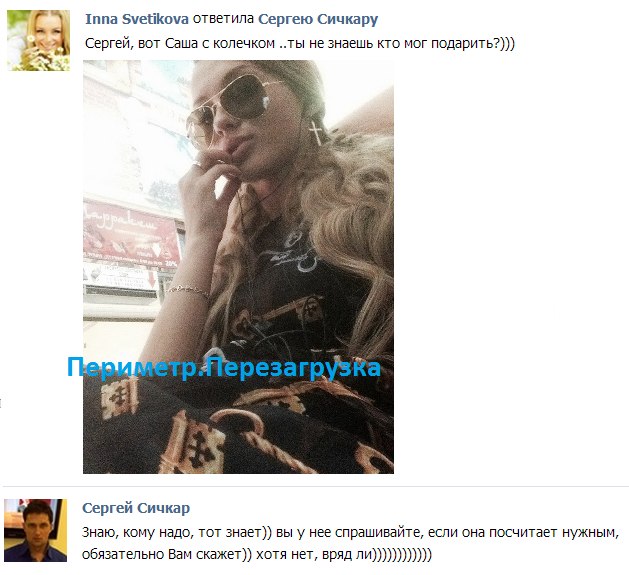629x575 pixels.
Task: Click the red billboard in the photo background
Action: click(x=132, y=236)
